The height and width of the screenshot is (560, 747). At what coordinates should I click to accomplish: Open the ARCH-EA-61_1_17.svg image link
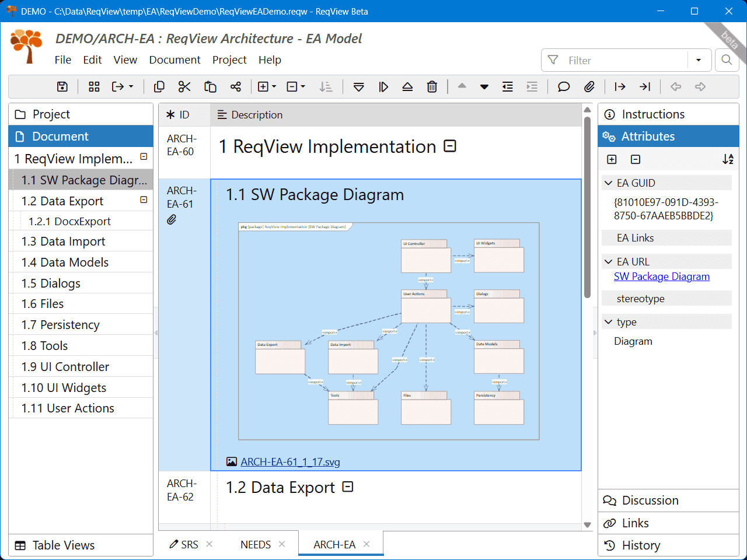point(290,461)
